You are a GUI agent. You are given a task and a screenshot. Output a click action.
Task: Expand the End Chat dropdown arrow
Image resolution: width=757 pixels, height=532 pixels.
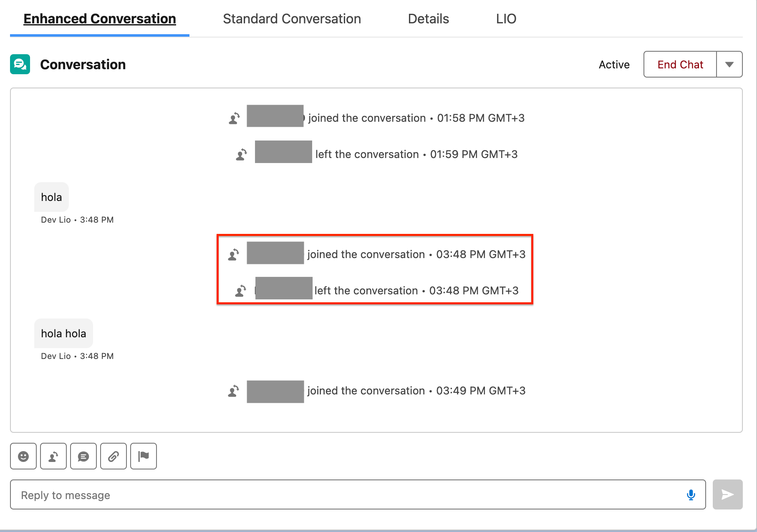click(729, 64)
